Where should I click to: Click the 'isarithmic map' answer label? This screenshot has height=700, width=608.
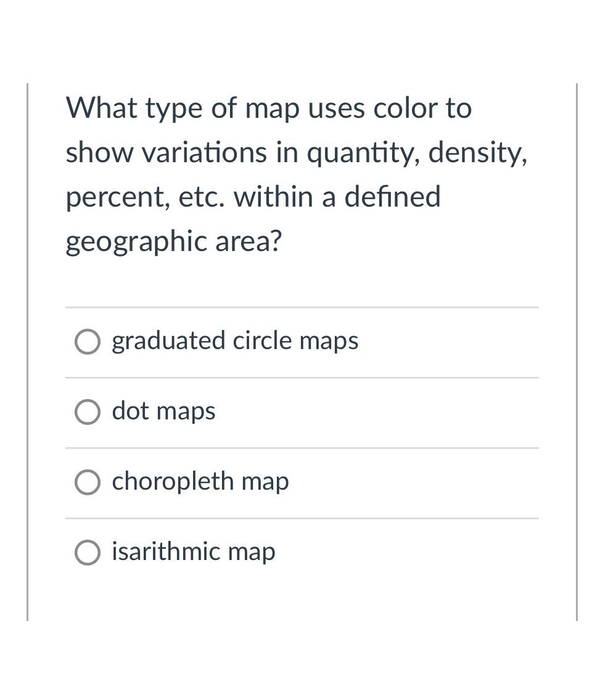tap(193, 552)
